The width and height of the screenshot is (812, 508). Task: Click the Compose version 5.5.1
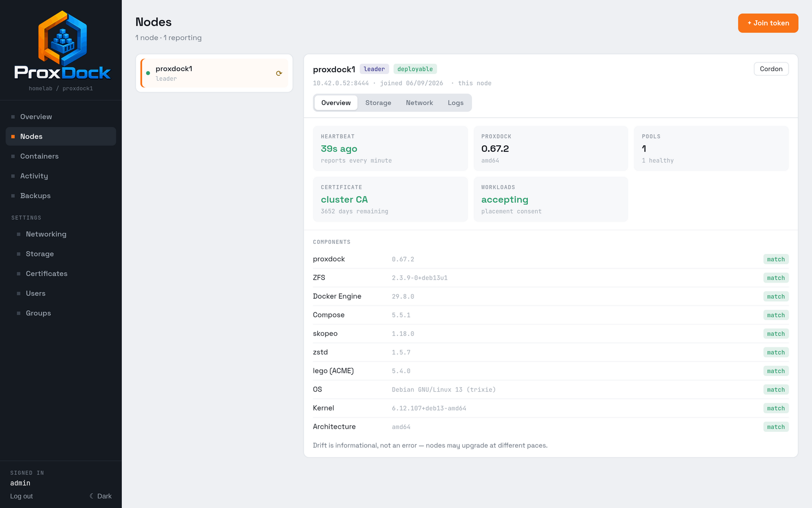tap(401, 315)
